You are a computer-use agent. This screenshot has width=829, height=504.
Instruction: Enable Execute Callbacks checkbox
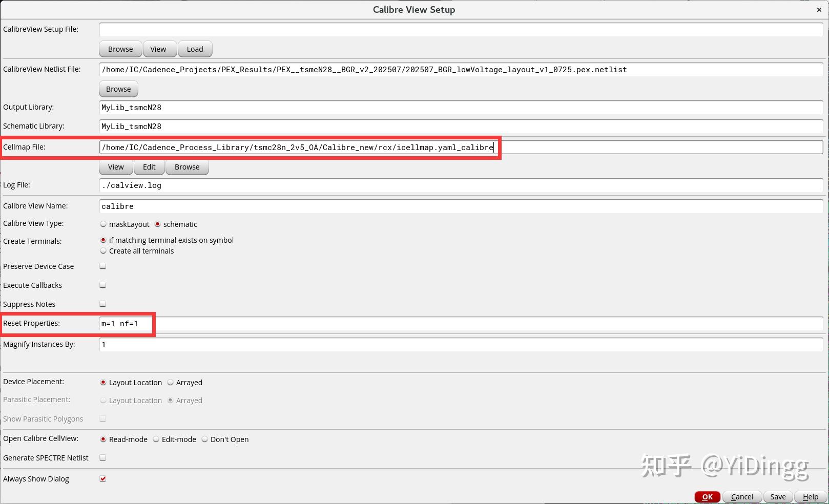[x=103, y=285]
